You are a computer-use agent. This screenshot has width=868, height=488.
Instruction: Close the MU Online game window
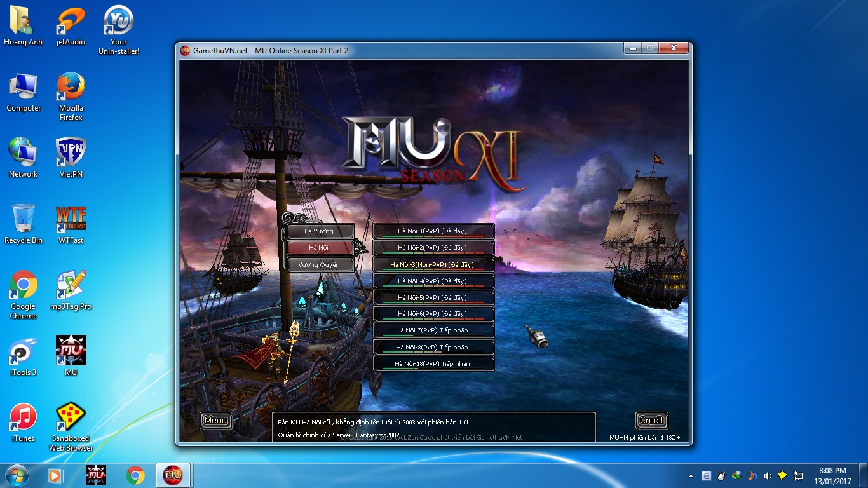(x=672, y=48)
